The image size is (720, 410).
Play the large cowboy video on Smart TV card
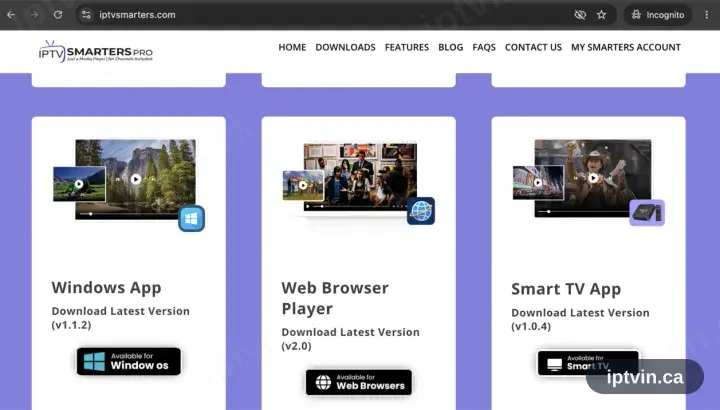click(x=593, y=178)
